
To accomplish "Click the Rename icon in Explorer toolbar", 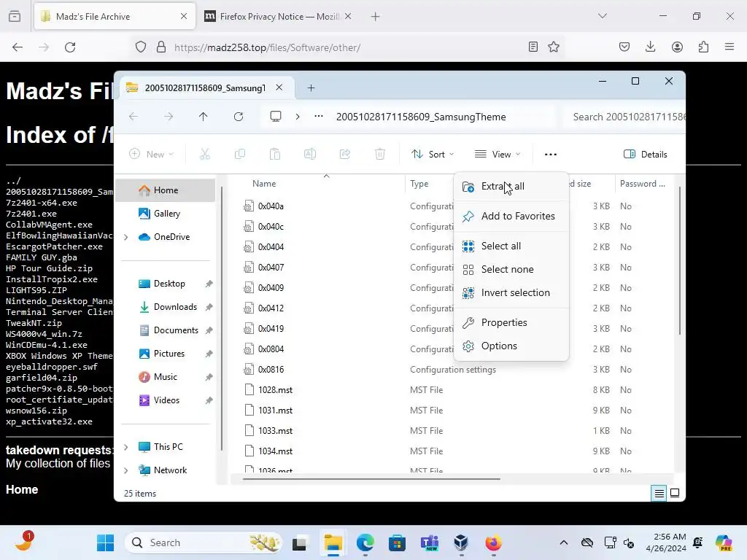I will [x=310, y=155].
